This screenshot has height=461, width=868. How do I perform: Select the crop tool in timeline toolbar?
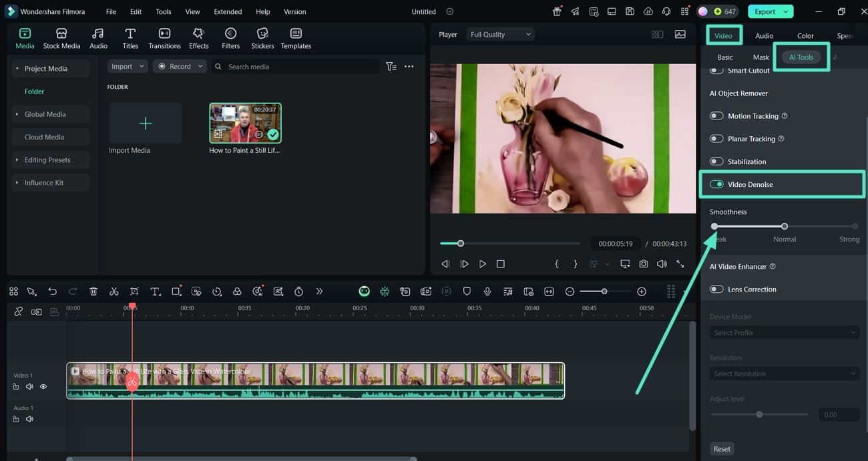point(134,292)
